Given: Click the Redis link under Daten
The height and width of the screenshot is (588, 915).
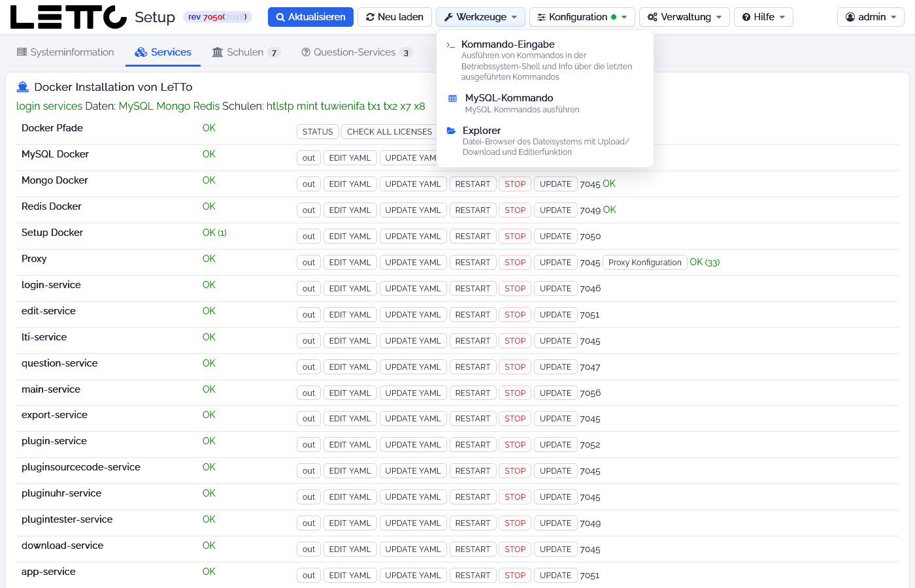Looking at the screenshot, I should [207, 106].
